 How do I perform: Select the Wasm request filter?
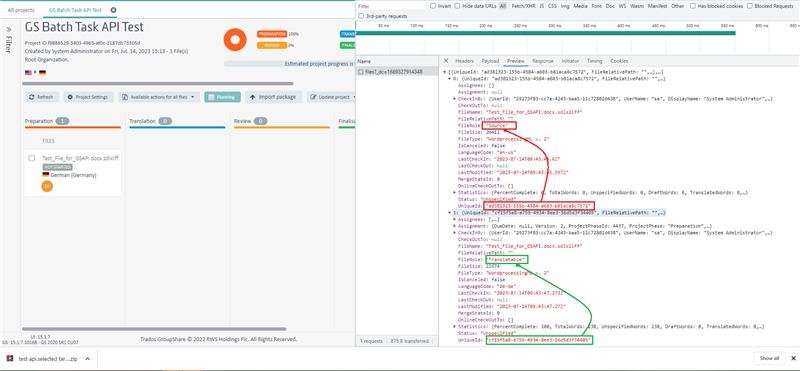pyautogui.click(x=637, y=6)
